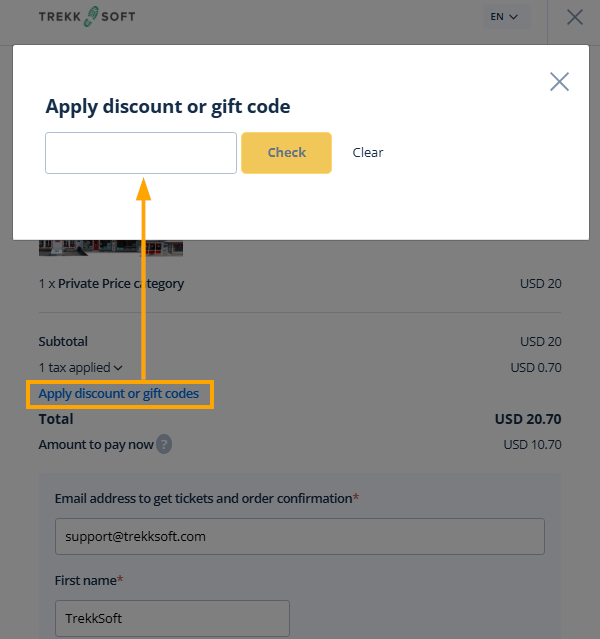Focus the discount or gift code field
The width and height of the screenshot is (600, 639).
click(x=141, y=153)
